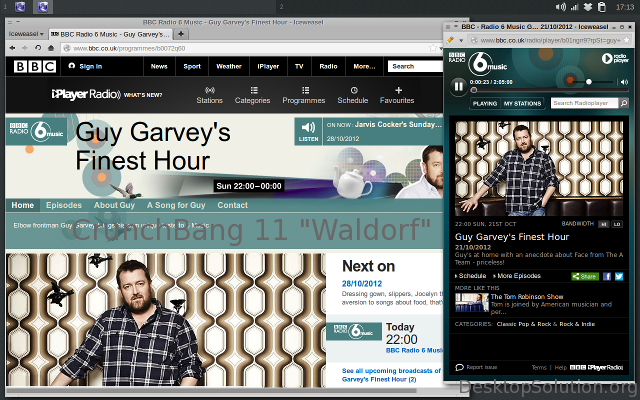Pause the radio player playback
The width and height of the screenshot is (640, 400).
(459, 86)
